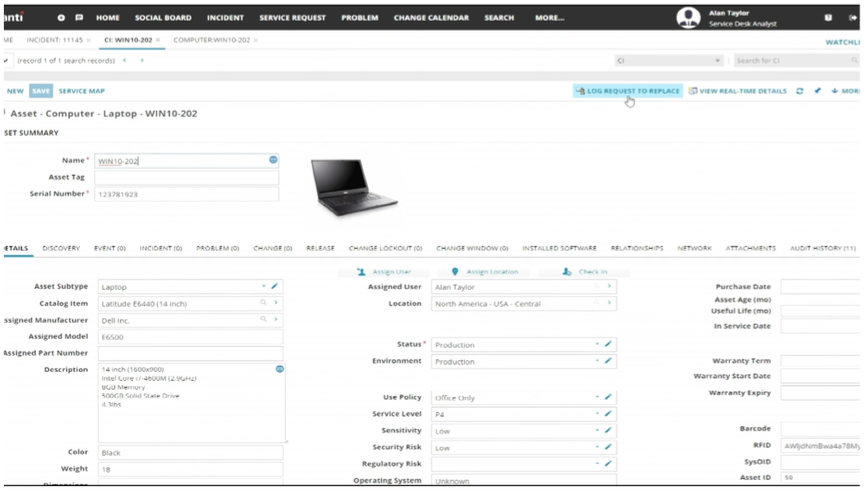Expand the Environment dropdown
This screenshot has height=491, width=866.
[597, 361]
